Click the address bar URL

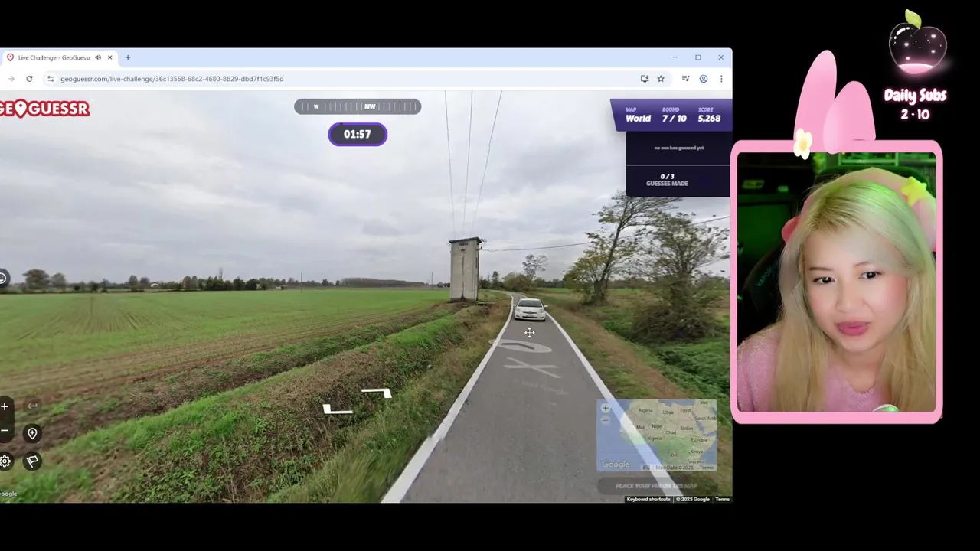(172, 79)
